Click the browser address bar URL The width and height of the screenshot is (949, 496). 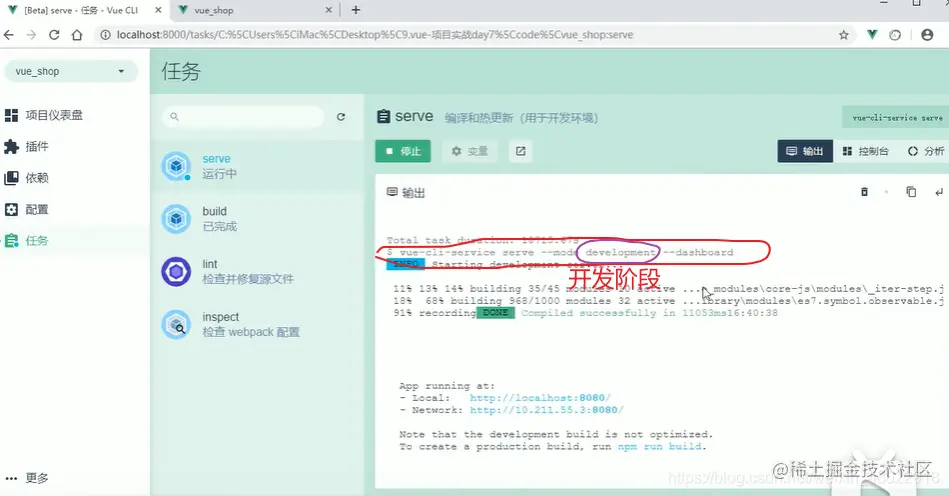click(x=375, y=35)
